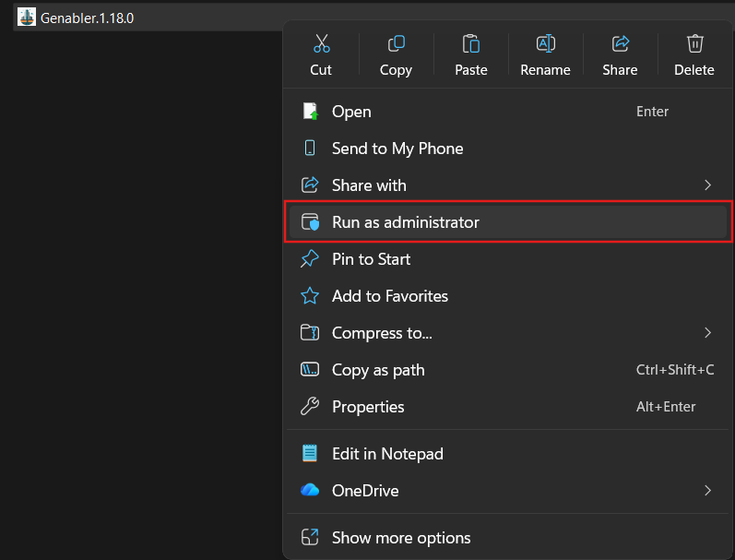
Task: Select the Paste clipboard icon
Action: pos(470,43)
